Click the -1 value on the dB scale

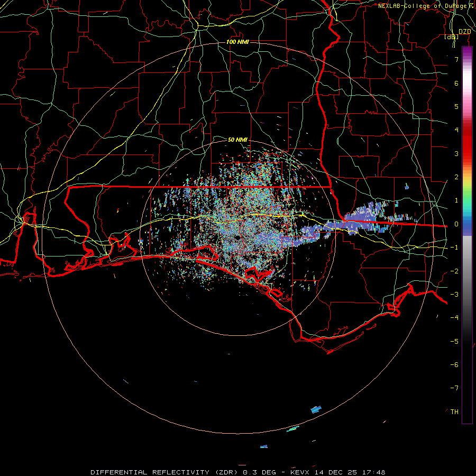(454, 248)
